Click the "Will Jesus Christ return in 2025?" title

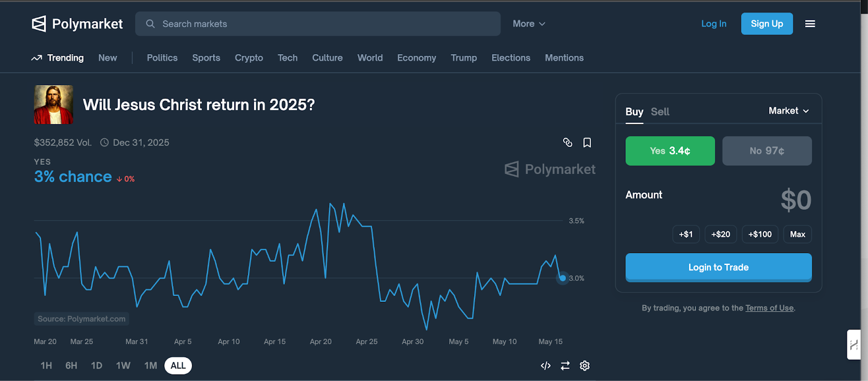click(x=199, y=105)
